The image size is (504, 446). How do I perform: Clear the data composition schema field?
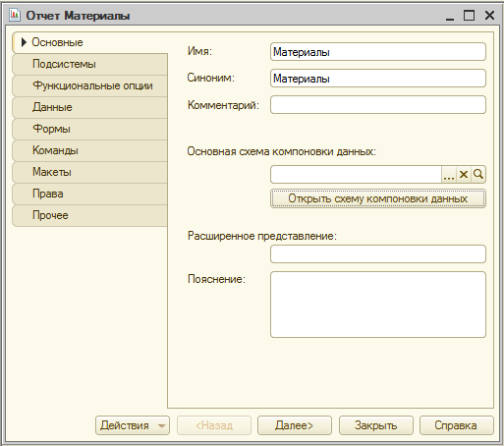point(464,175)
